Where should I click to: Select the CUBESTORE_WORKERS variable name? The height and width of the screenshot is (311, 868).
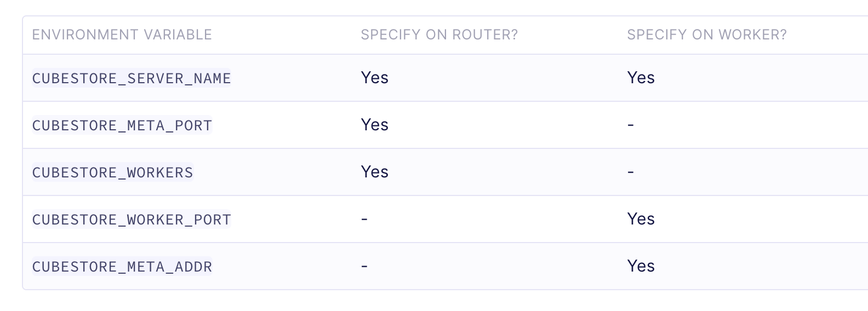[113, 172]
